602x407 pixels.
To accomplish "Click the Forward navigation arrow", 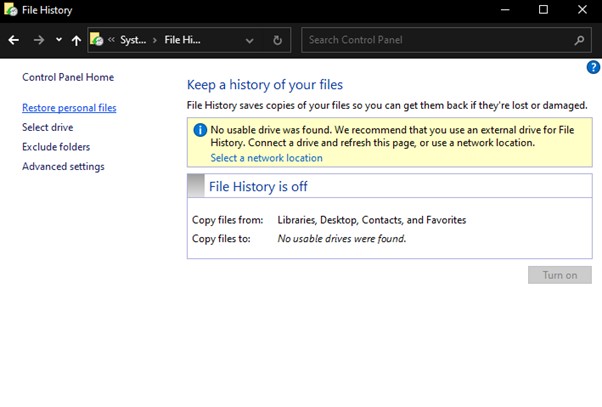I will click(x=39, y=41).
